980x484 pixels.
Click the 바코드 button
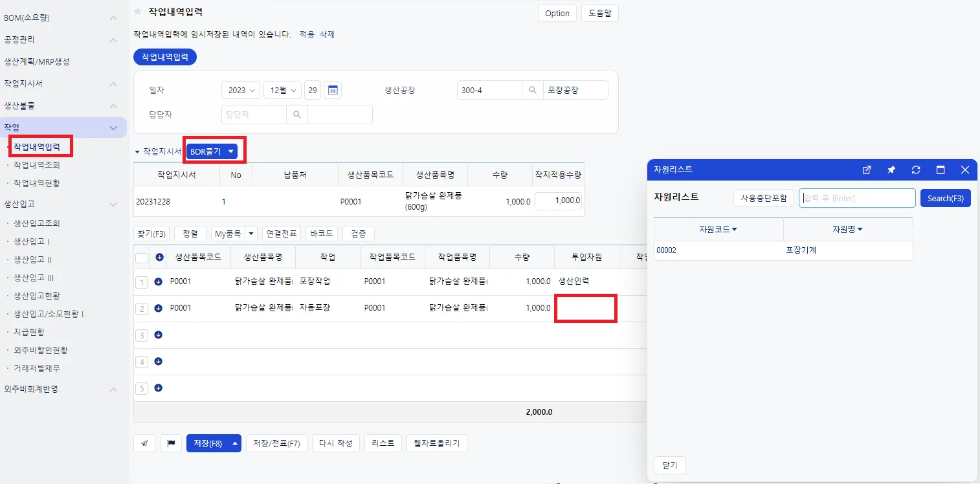pyautogui.click(x=322, y=234)
